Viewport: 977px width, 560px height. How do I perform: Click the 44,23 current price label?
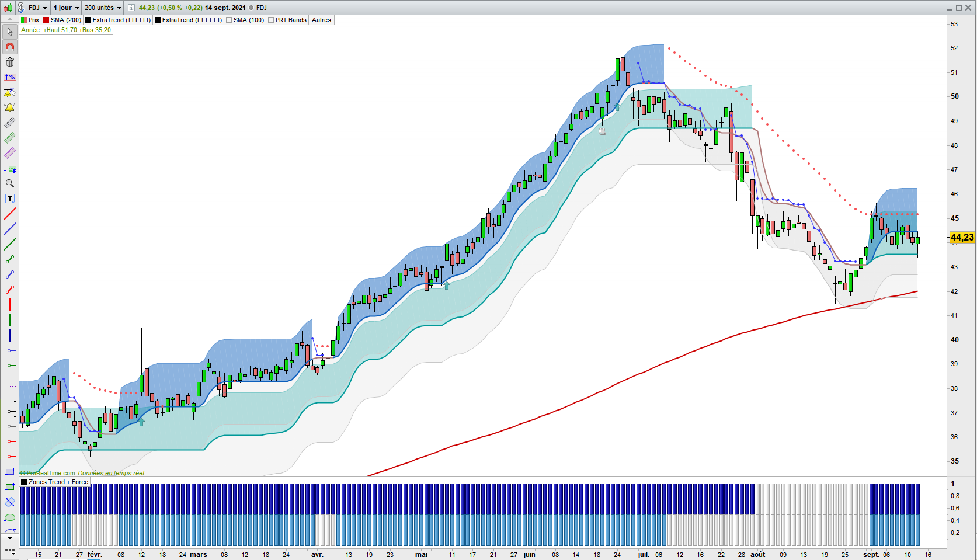(962, 237)
